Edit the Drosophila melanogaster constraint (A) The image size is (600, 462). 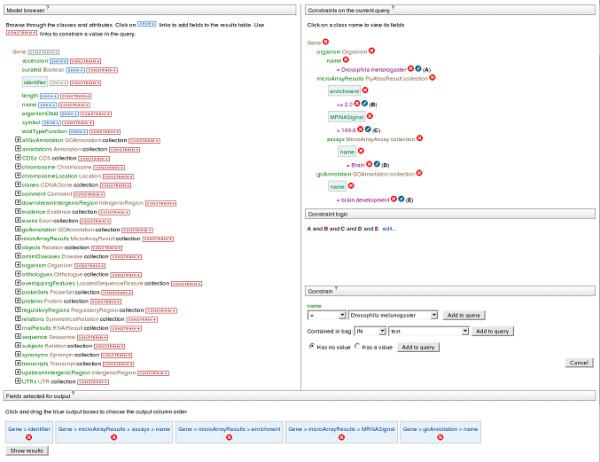pyautogui.click(x=419, y=68)
